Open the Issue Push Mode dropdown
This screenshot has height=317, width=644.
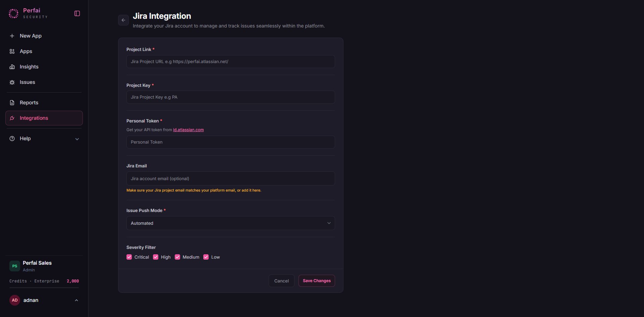pyautogui.click(x=230, y=223)
